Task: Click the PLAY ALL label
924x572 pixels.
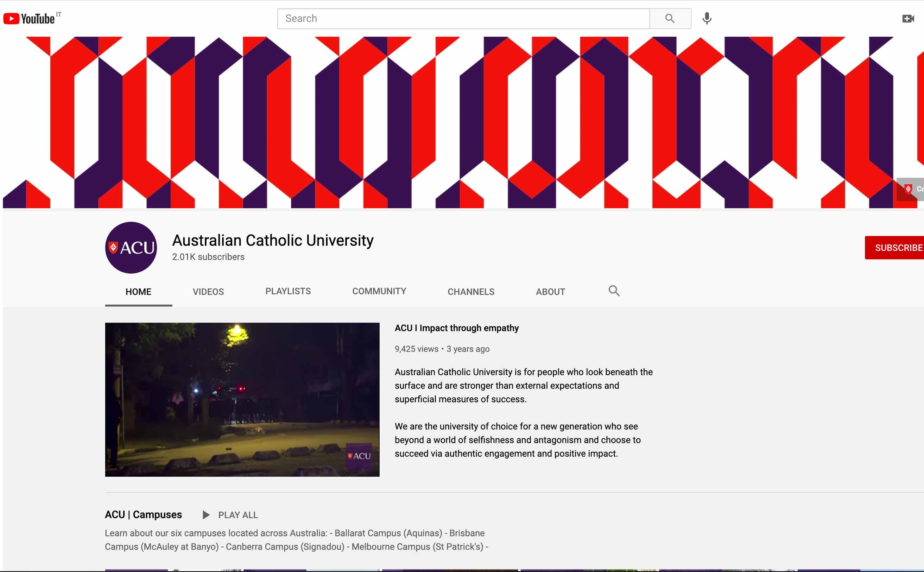Action: point(238,515)
